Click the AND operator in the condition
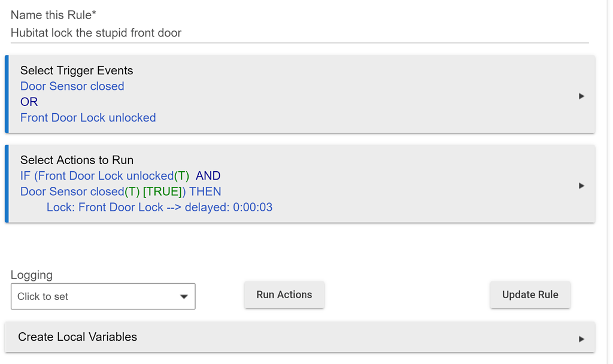The height and width of the screenshot is (364, 613). click(208, 176)
